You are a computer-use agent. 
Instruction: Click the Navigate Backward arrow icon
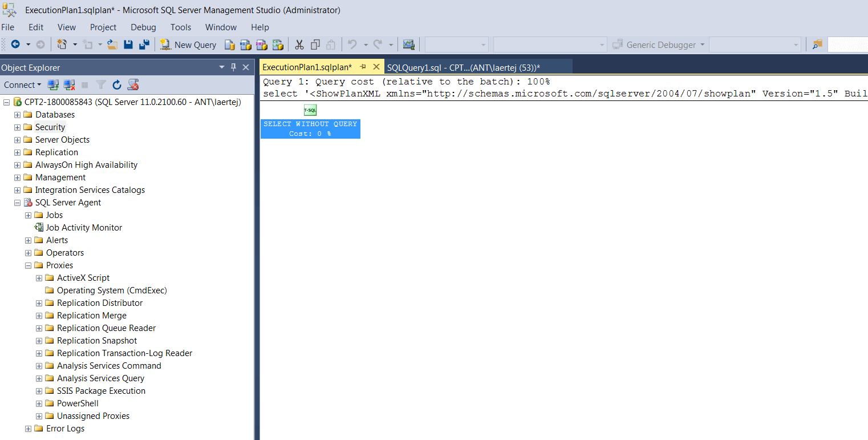15,45
